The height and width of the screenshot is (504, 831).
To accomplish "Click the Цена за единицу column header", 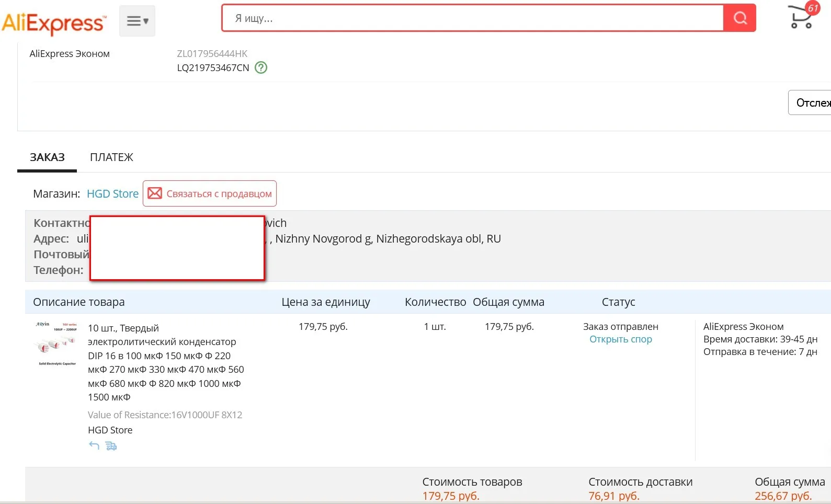I will (x=326, y=302).
